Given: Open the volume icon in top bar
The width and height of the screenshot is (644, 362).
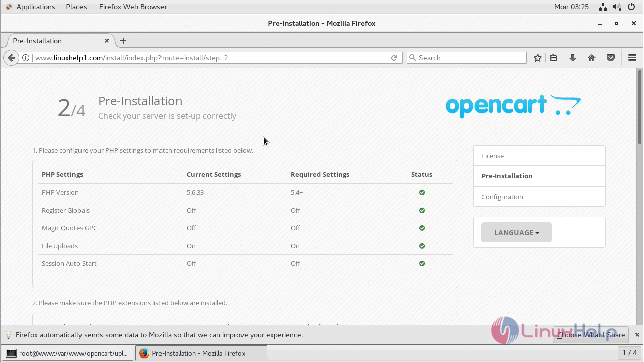Looking at the screenshot, I should click(x=617, y=7).
